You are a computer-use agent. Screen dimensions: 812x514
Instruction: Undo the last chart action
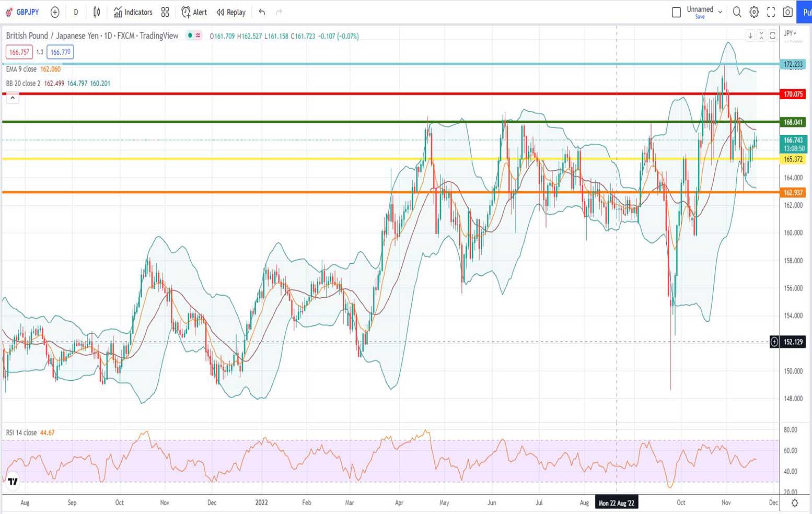click(262, 12)
